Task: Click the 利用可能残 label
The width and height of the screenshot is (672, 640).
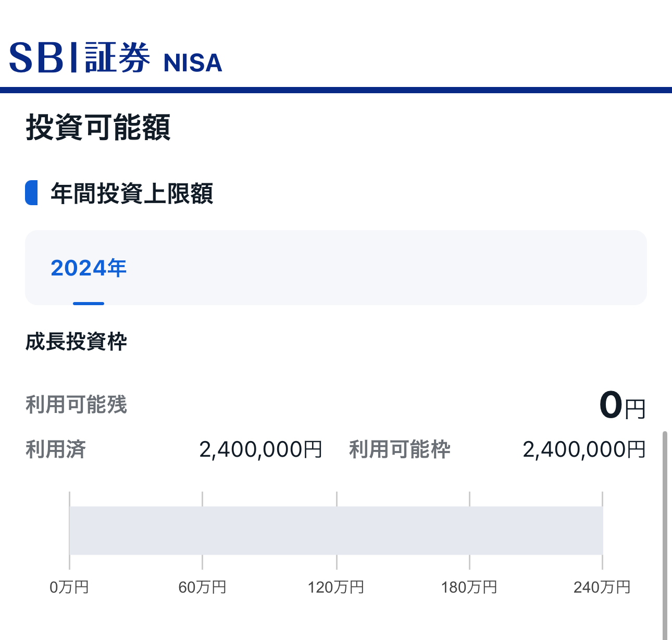Action: (76, 405)
